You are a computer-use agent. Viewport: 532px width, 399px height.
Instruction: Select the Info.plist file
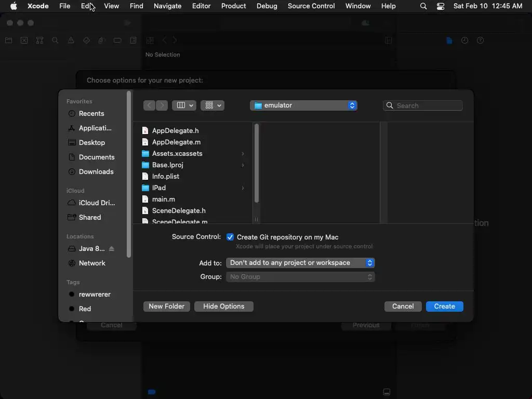point(166,177)
